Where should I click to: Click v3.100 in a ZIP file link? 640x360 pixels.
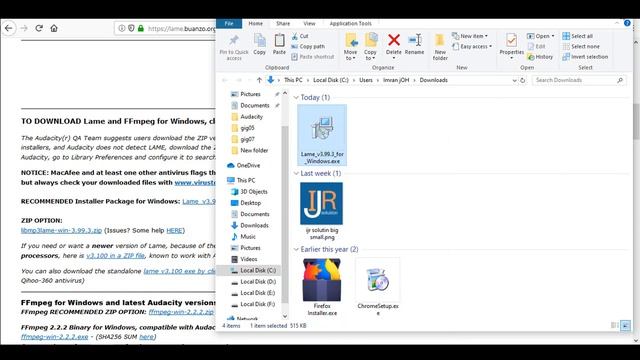click(116, 256)
